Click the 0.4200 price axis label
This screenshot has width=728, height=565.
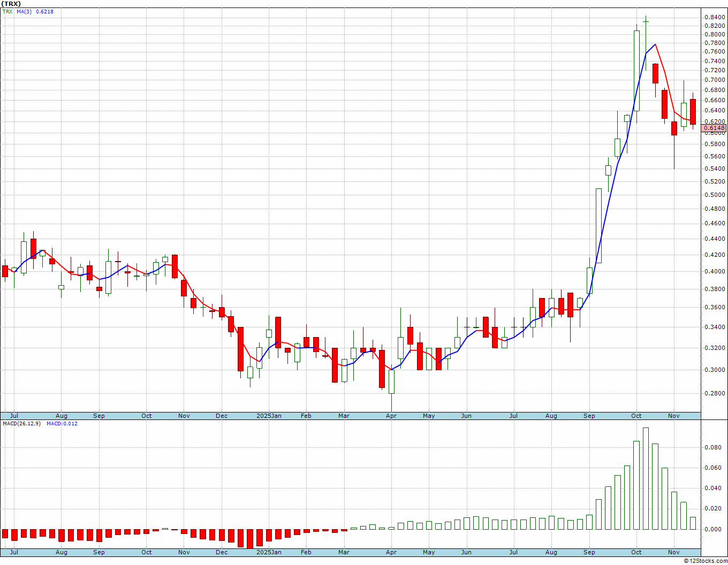(x=715, y=255)
